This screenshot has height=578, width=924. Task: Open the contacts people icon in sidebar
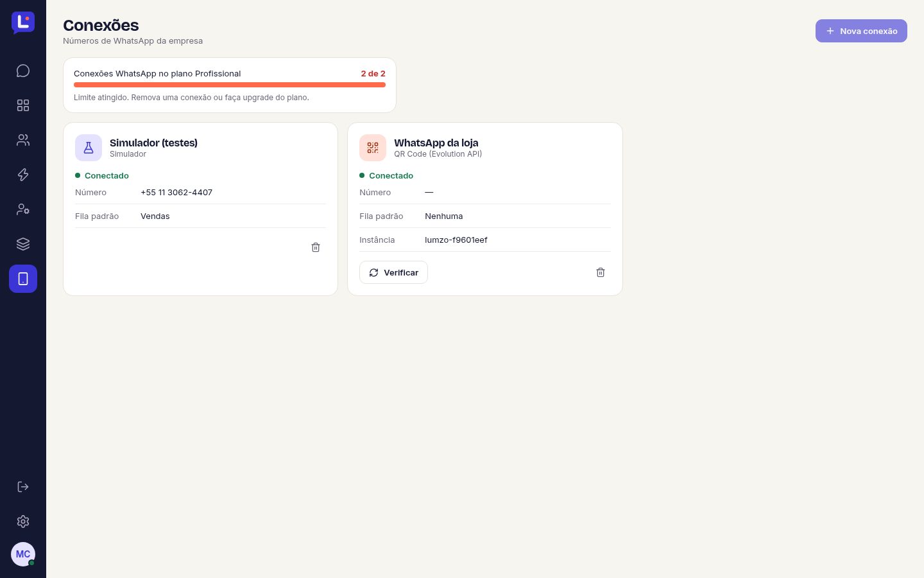pos(23,140)
